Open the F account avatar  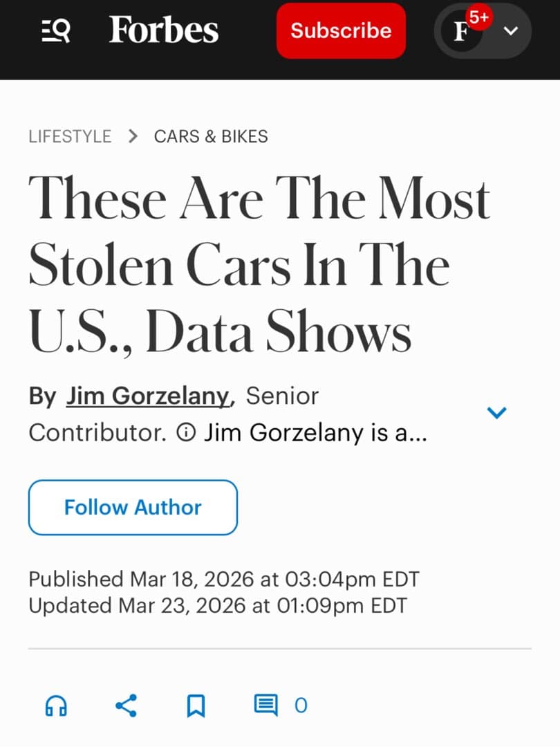(460, 31)
